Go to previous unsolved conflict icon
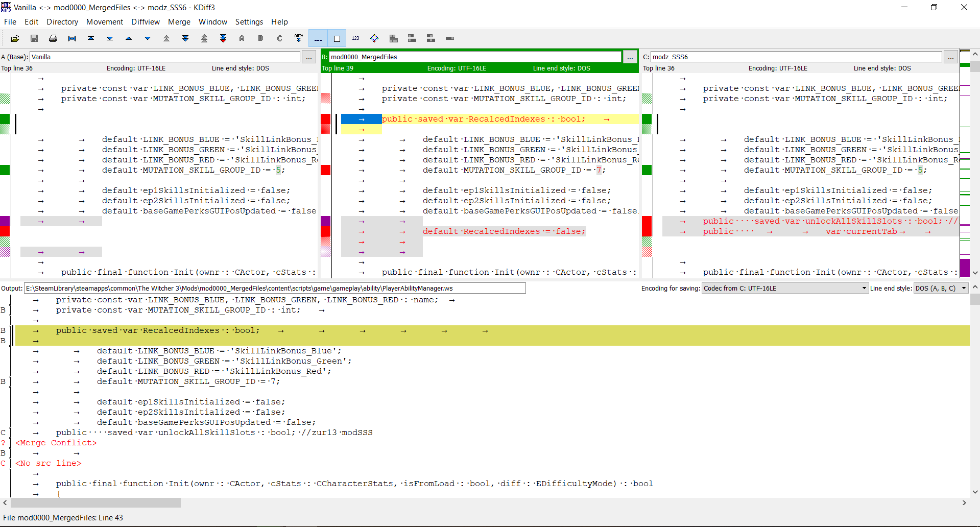 click(x=204, y=38)
